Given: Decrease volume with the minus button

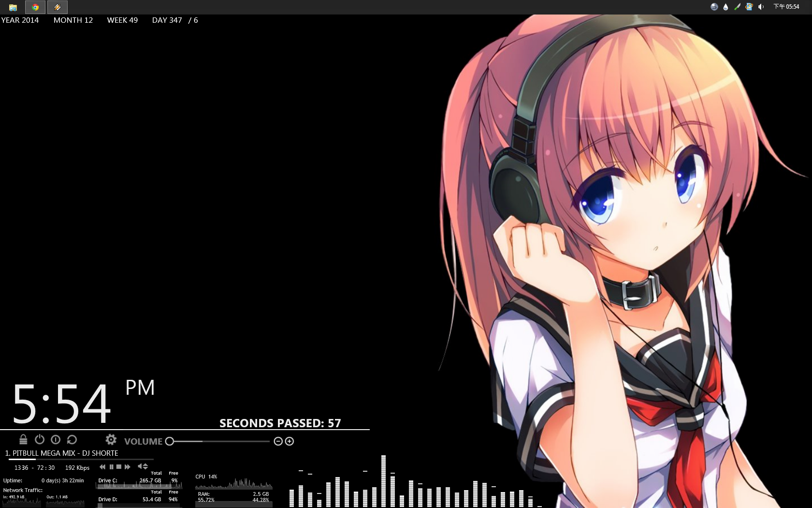Looking at the screenshot, I should click(278, 441).
